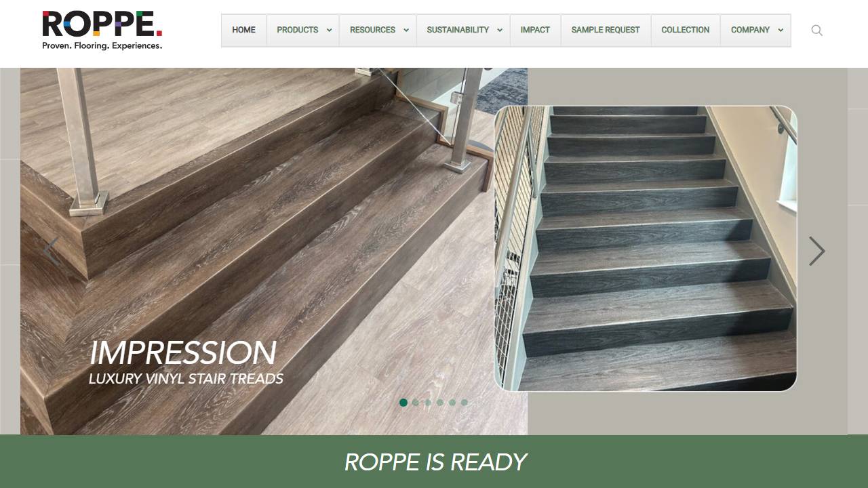Click the Impression Luxury Vinyl Stair Treads heading
The height and width of the screenshot is (488, 868).
tap(186, 362)
